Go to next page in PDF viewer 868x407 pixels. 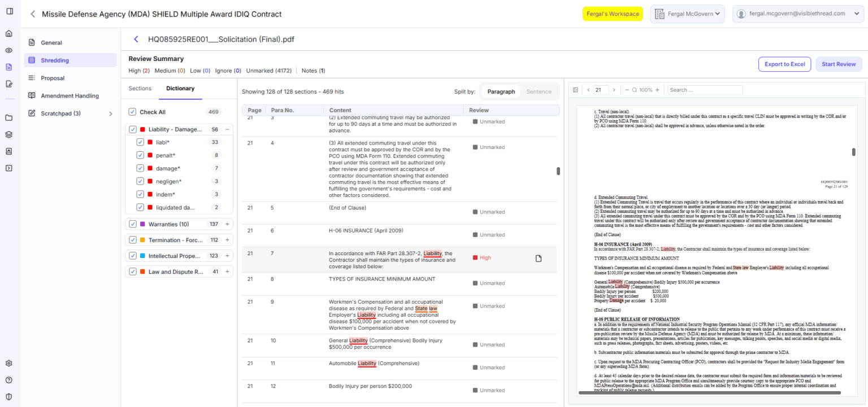[x=614, y=90]
